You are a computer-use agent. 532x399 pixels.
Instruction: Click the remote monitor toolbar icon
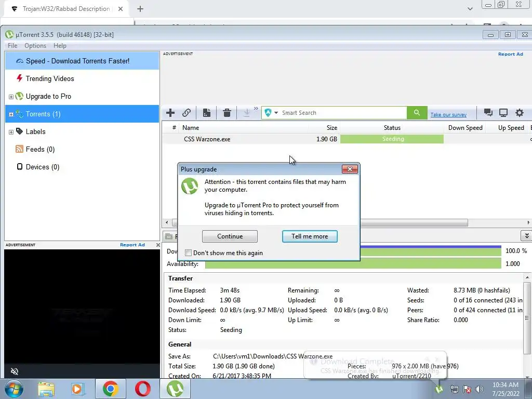[x=503, y=113]
